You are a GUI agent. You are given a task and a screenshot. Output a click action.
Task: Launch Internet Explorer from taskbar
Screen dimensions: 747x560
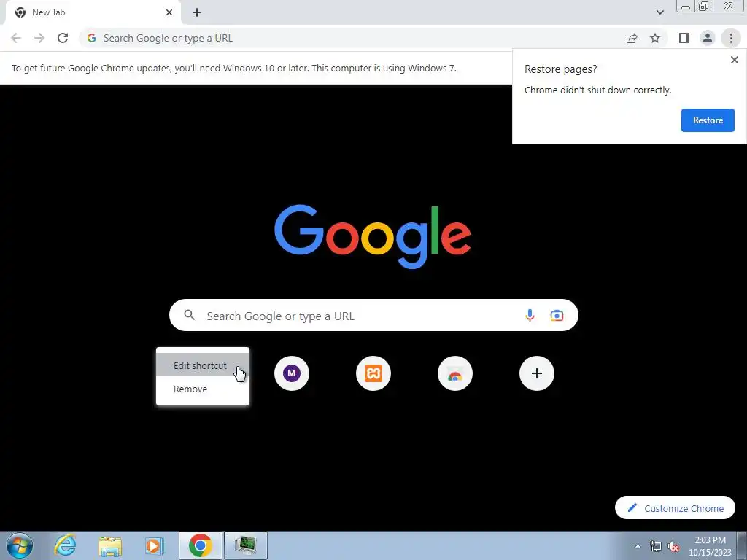click(x=65, y=545)
